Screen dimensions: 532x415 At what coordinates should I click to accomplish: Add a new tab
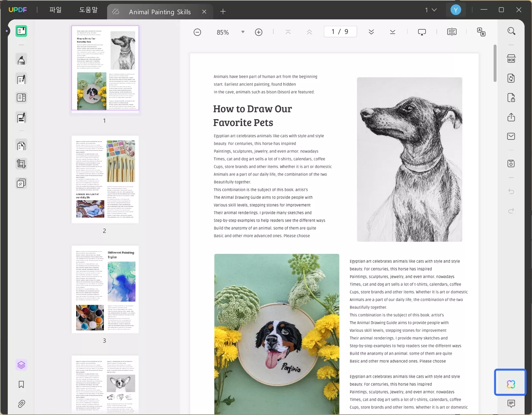pyautogui.click(x=223, y=12)
